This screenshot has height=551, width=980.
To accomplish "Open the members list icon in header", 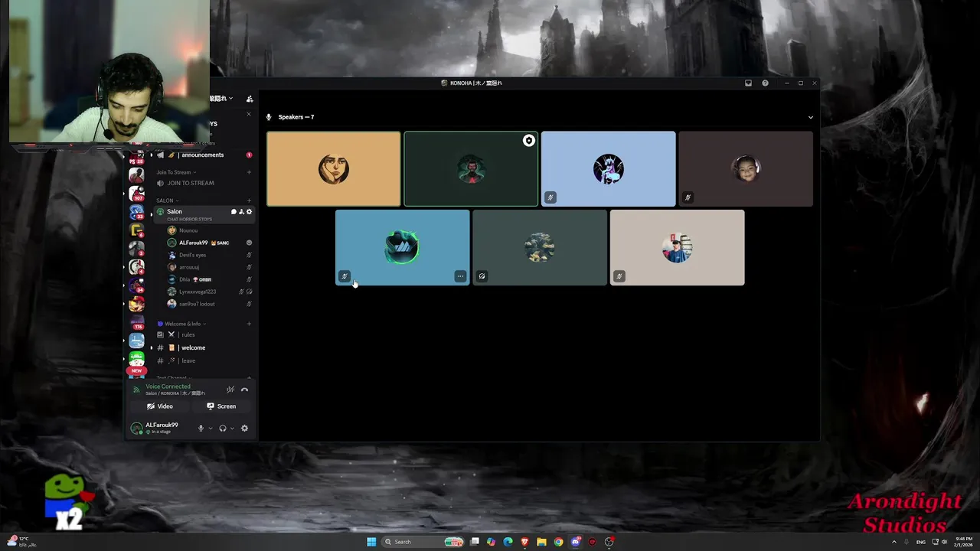I will (250, 99).
